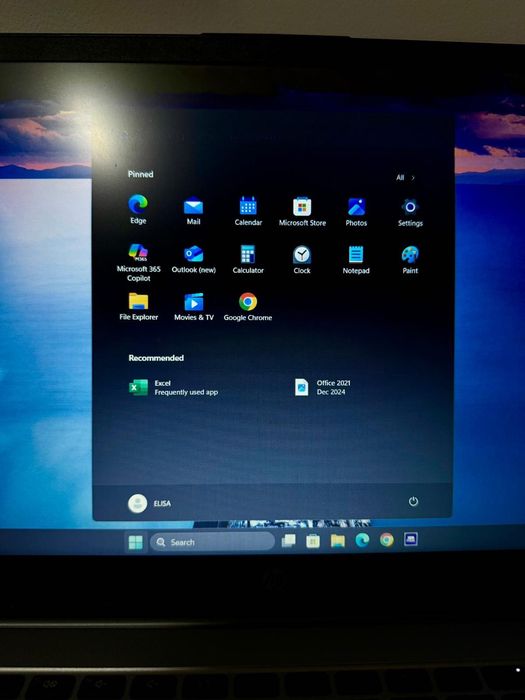Viewport: 525px width, 700px height.
Task: Open Task View on the taskbar
Action: (288, 541)
